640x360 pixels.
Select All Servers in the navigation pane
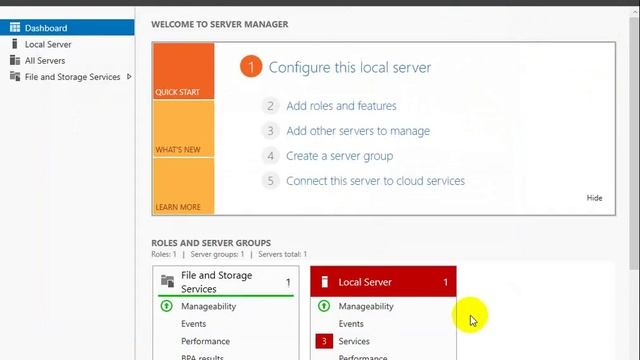(45, 60)
